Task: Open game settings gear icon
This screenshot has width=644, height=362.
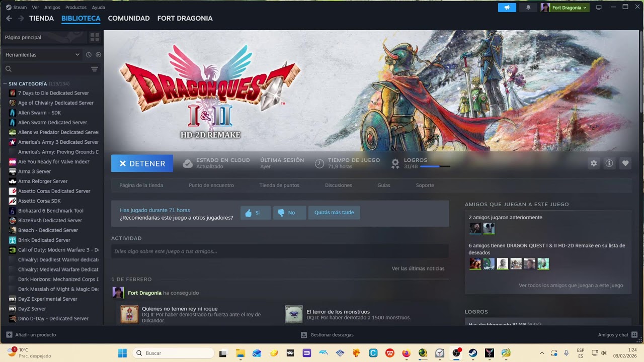Action: [594, 163]
